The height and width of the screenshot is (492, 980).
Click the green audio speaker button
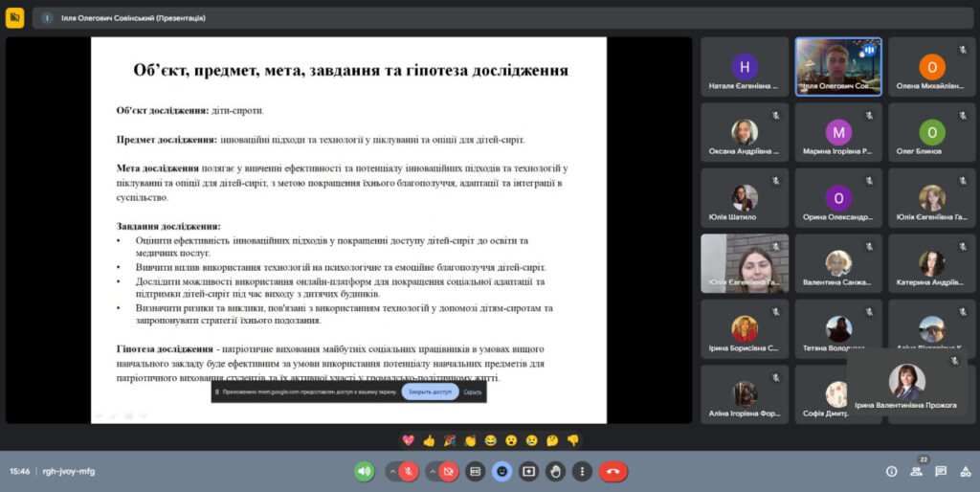coord(364,471)
